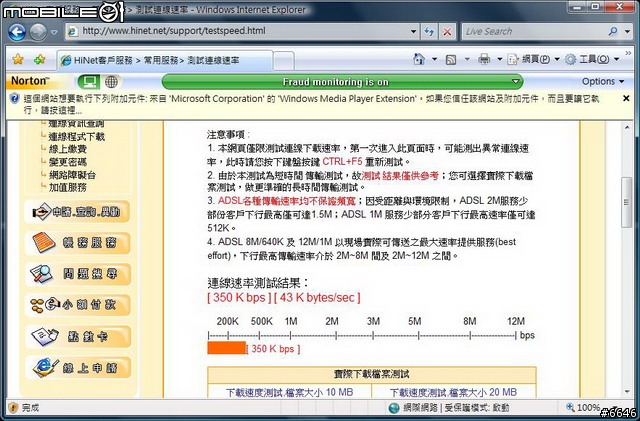Image resolution: width=640 pixels, height=421 pixels.
Task: Show more command bar items chevron
Action: tap(628, 53)
